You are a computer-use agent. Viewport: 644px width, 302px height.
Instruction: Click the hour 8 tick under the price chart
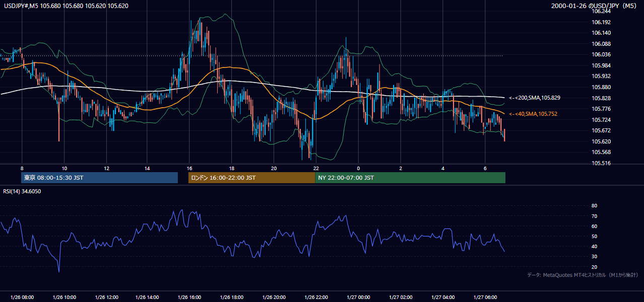(22, 168)
